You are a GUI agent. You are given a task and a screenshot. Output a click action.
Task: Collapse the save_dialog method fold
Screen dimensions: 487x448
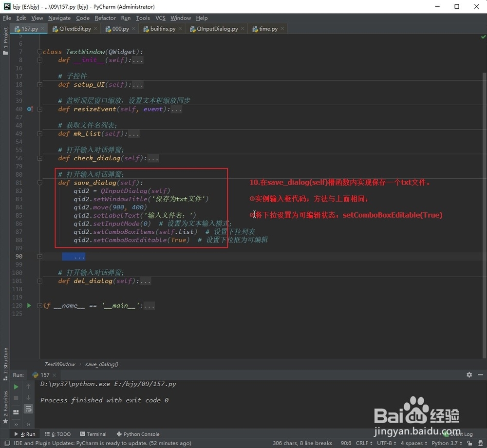coord(40,183)
